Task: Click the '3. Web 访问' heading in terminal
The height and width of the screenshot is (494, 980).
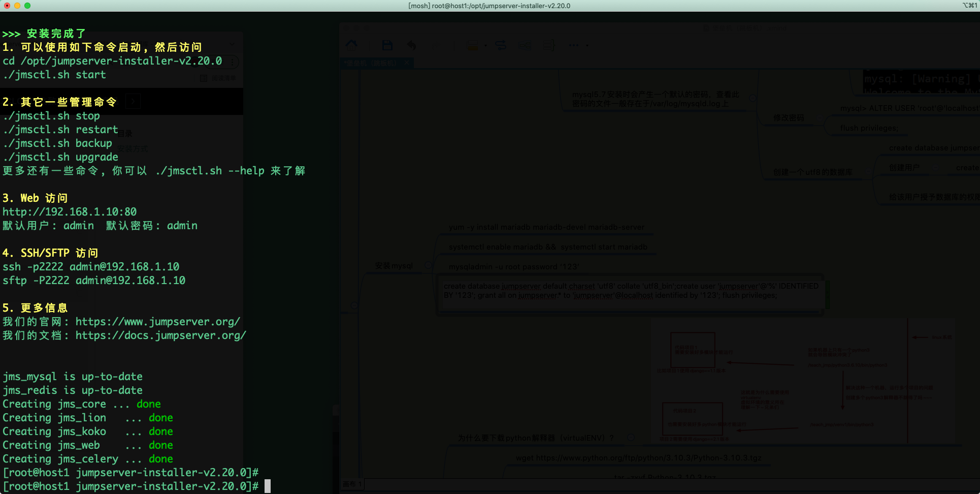Action: pos(35,198)
